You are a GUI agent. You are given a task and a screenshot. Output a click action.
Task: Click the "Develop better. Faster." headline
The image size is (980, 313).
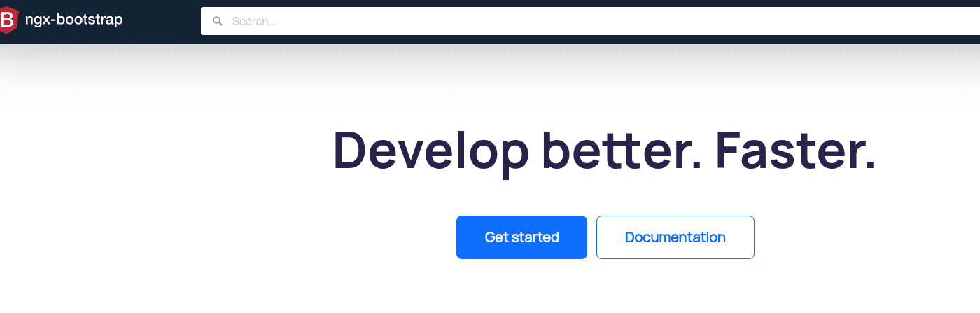[604, 151]
